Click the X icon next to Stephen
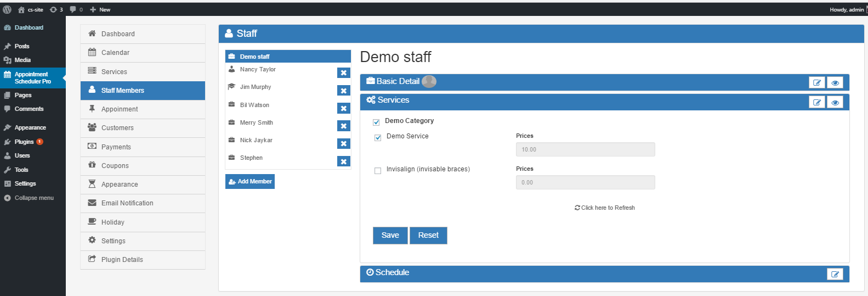This screenshot has width=868, height=296. coord(343,161)
